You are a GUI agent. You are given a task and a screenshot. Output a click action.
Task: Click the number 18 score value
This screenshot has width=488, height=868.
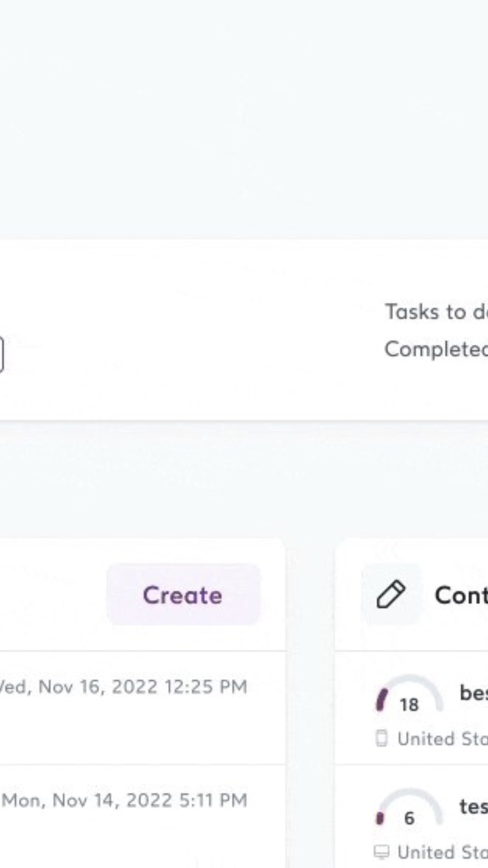pos(409,704)
